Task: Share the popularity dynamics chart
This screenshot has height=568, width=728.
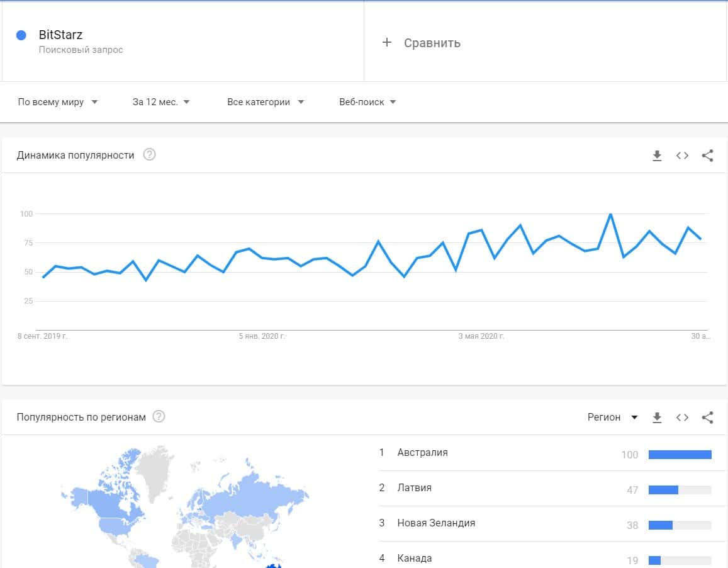Action: click(x=707, y=156)
